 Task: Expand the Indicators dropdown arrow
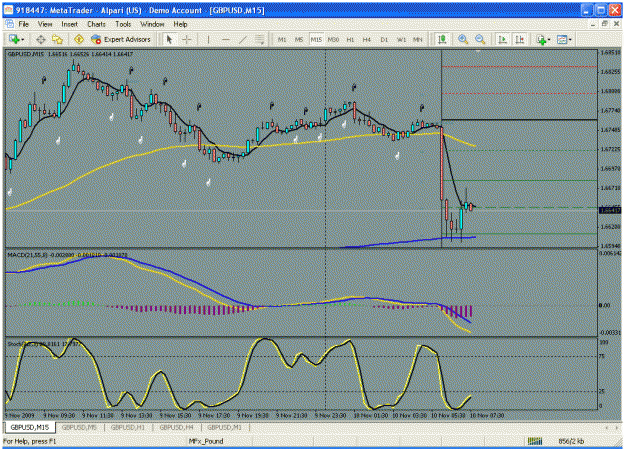549,39
